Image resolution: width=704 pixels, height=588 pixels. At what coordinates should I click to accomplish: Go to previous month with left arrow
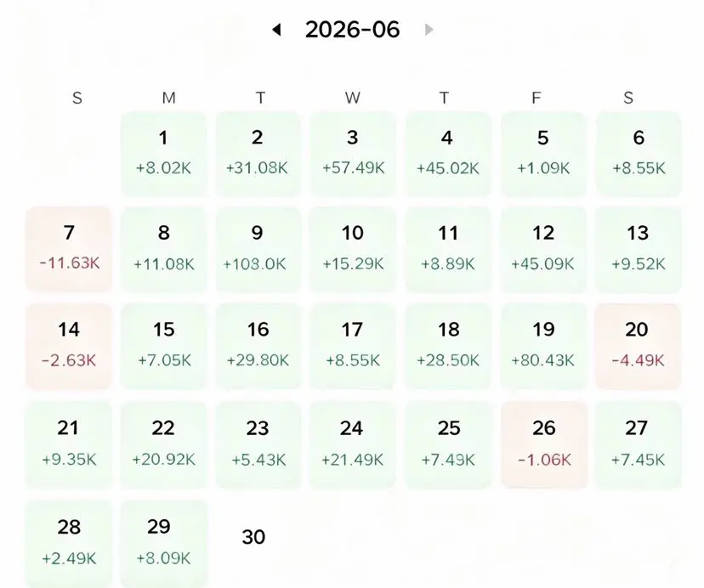pyautogui.click(x=276, y=30)
